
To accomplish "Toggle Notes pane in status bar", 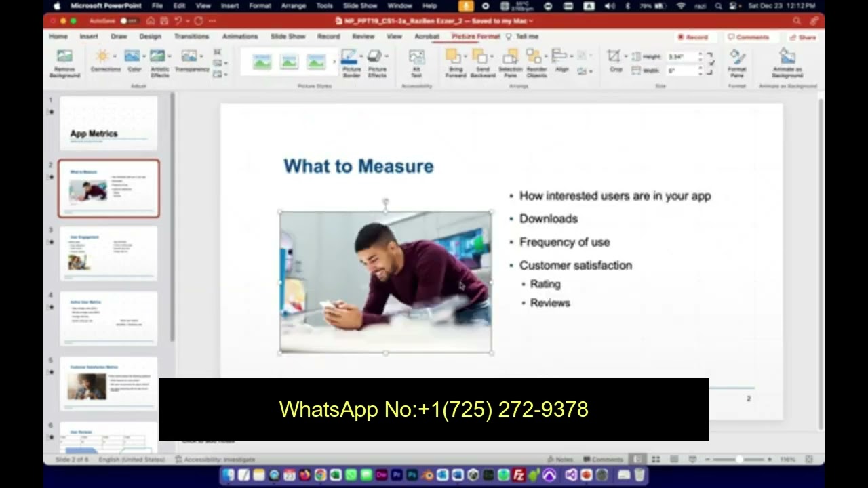I will coord(560,460).
